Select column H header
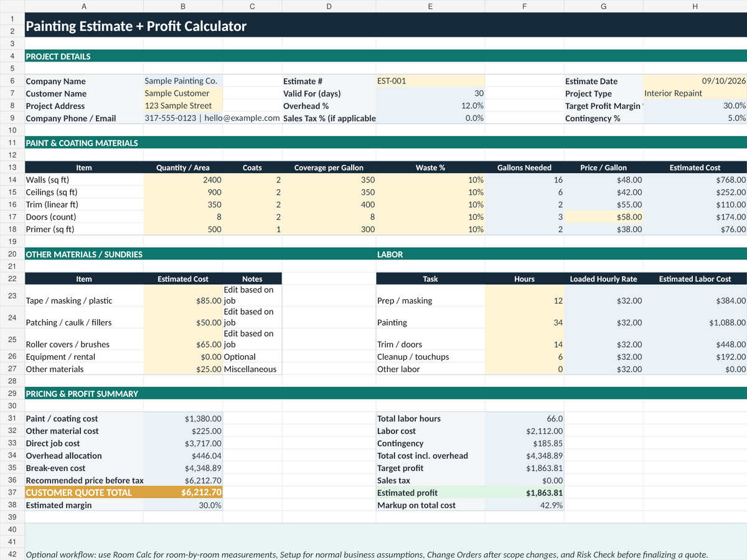Viewport: 747px width, 560px height. 695,6
